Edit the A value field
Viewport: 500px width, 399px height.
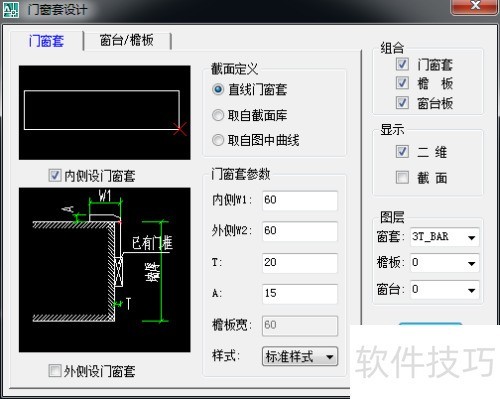(x=300, y=294)
